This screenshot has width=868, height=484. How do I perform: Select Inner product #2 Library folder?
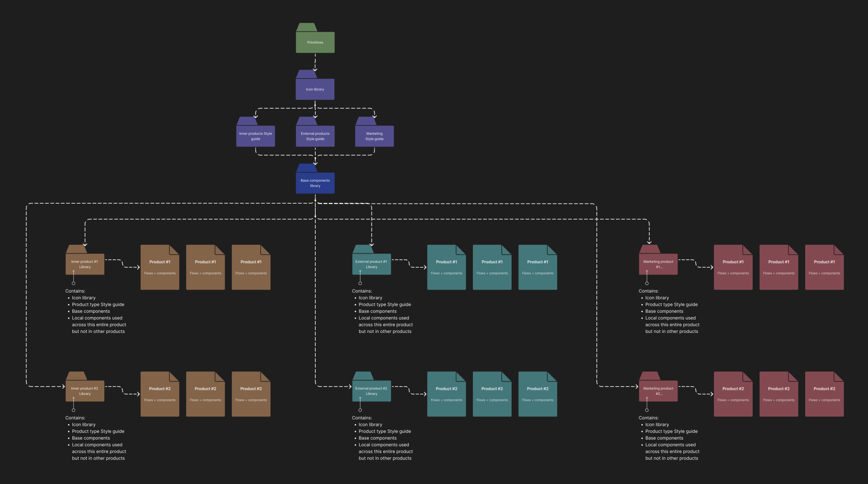point(85,391)
